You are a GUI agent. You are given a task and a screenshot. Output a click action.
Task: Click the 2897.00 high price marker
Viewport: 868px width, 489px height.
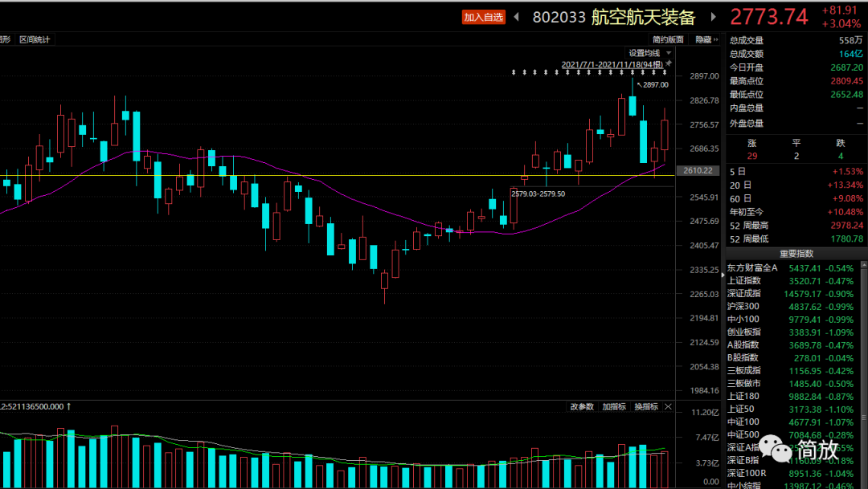pos(655,84)
